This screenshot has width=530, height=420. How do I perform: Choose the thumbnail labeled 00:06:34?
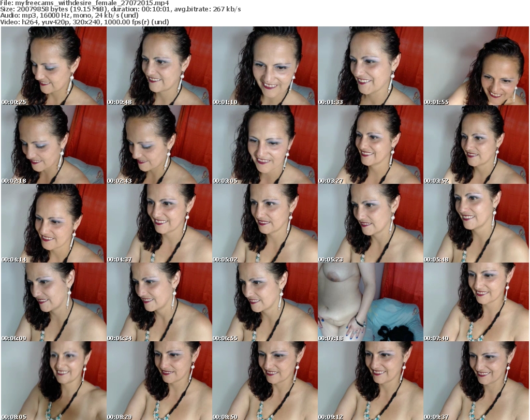point(159,302)
